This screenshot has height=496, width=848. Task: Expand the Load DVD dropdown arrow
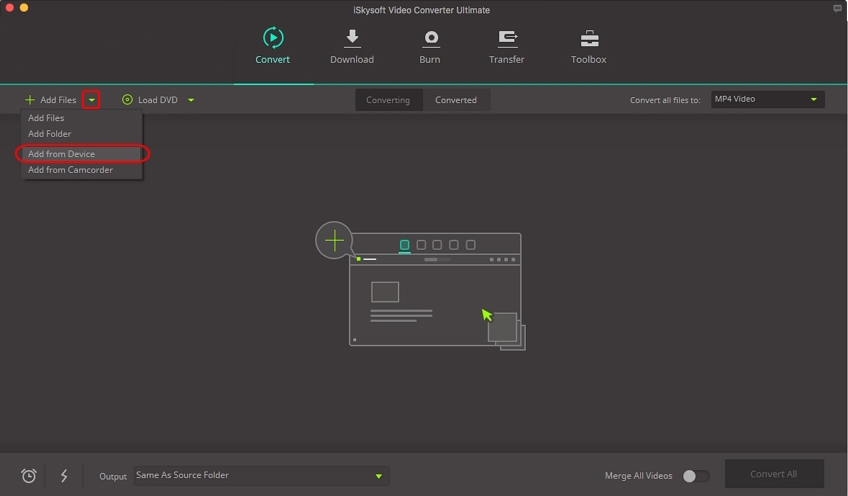[x=191, y=100]
